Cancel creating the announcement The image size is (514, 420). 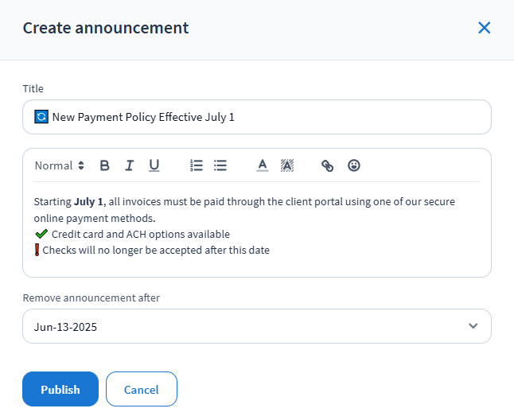[142, 389]
